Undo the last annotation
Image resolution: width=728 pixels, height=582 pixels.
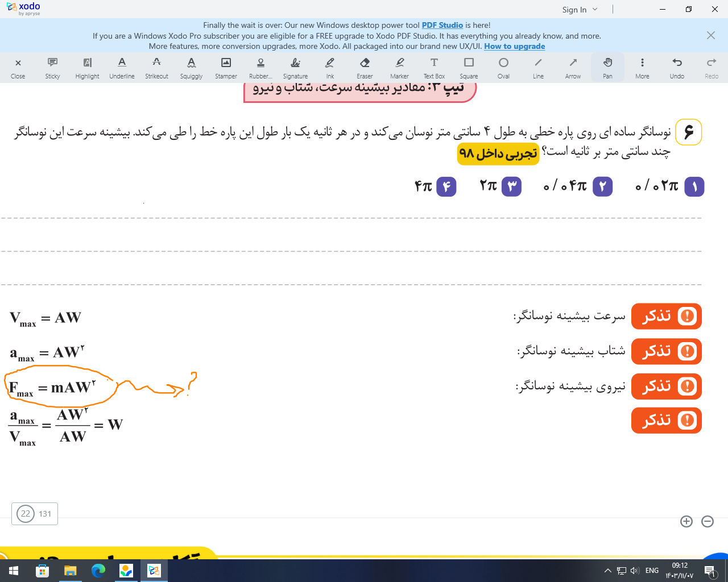pyautogui.click(x=677, y=67)
